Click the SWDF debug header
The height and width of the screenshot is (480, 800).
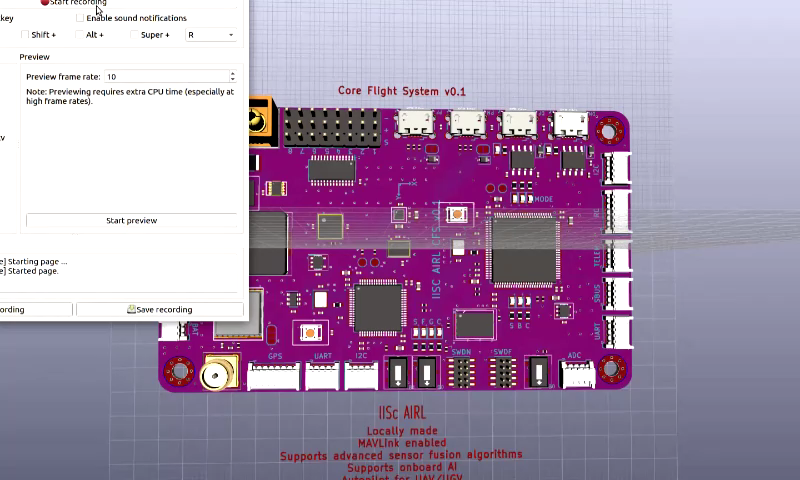[503, 372]
